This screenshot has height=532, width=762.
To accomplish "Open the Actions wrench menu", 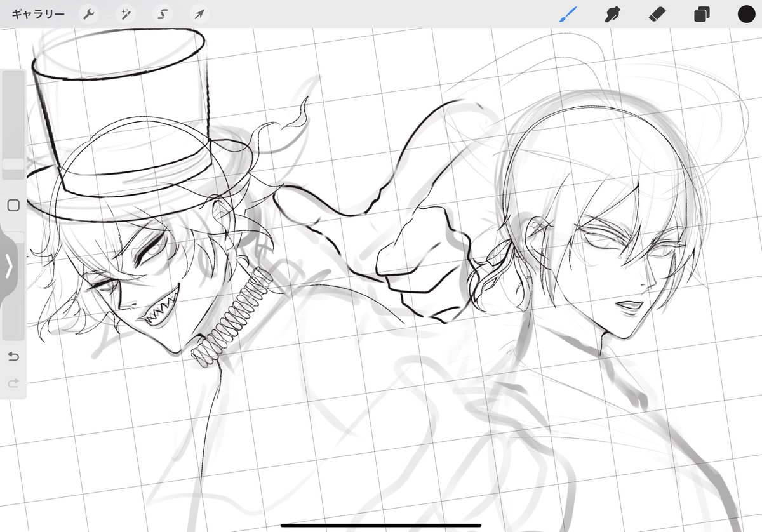I will click(89, 14).
